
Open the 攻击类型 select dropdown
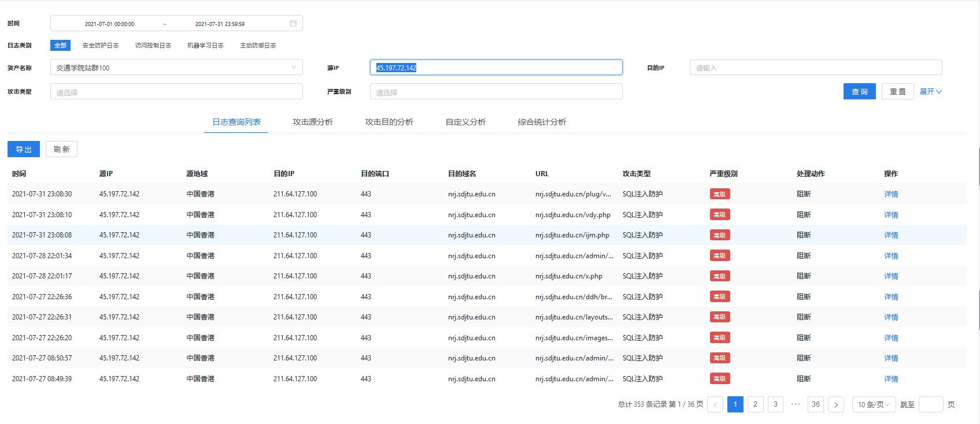click(x=176, y=92)
